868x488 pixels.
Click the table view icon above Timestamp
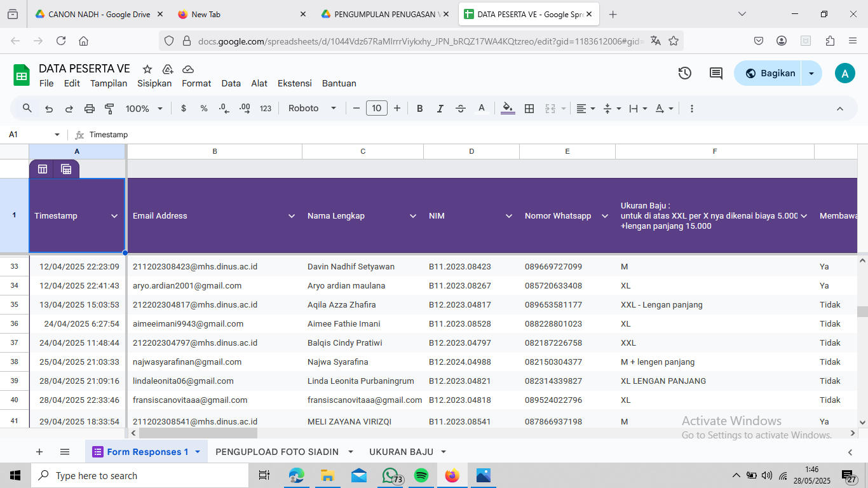point(43,169)
